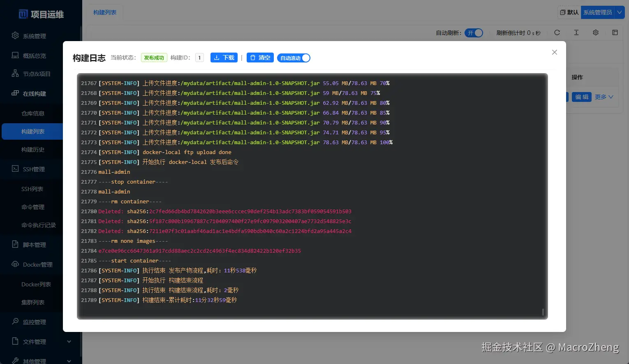The height and width of the screenshot is (364, 629).
Task: Open Docker列表 in sidebar
Action: (x=36, y=284)
